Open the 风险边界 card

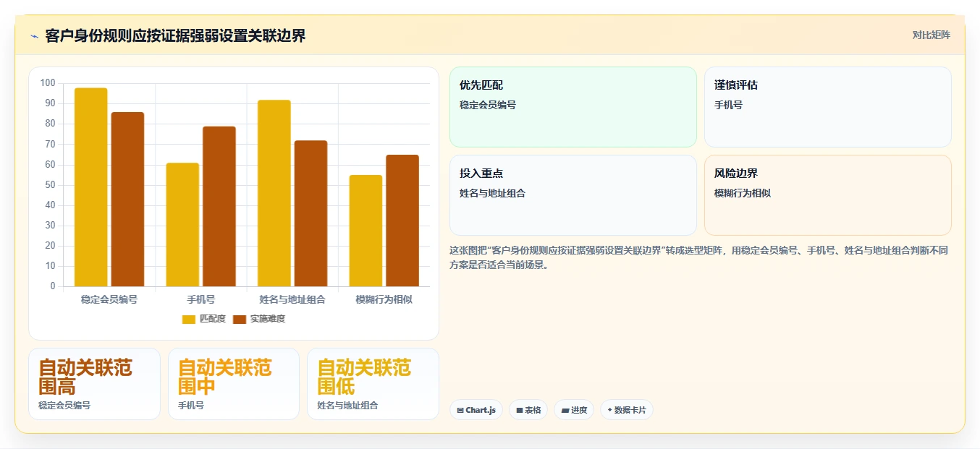coord(828,195)
